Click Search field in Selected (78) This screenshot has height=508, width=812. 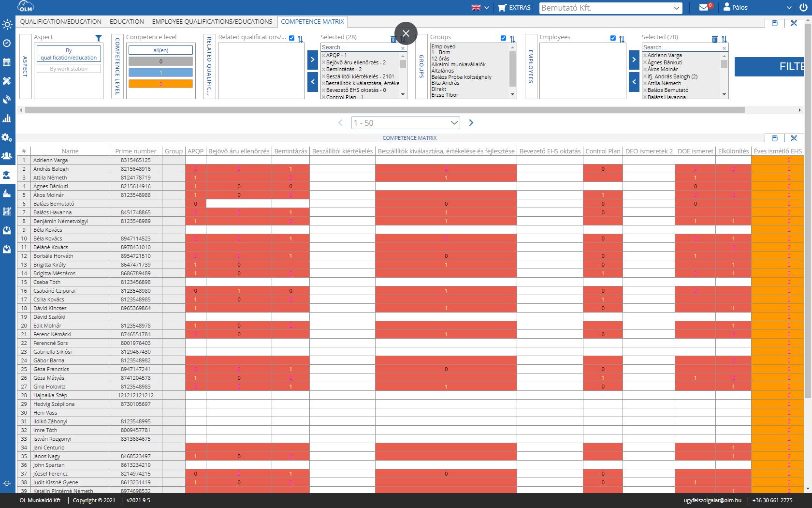[681, 47]
